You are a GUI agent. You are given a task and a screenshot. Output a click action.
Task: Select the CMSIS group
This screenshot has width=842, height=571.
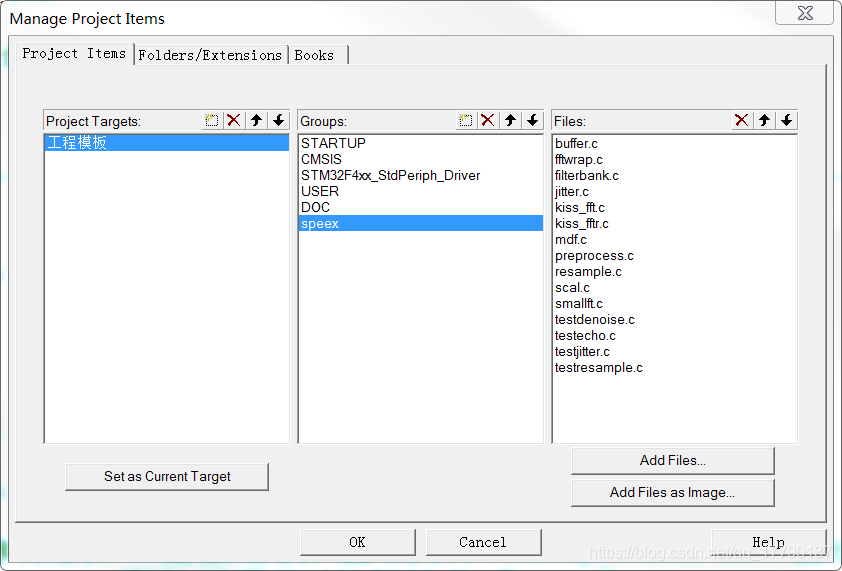click(x=420, y=160)
